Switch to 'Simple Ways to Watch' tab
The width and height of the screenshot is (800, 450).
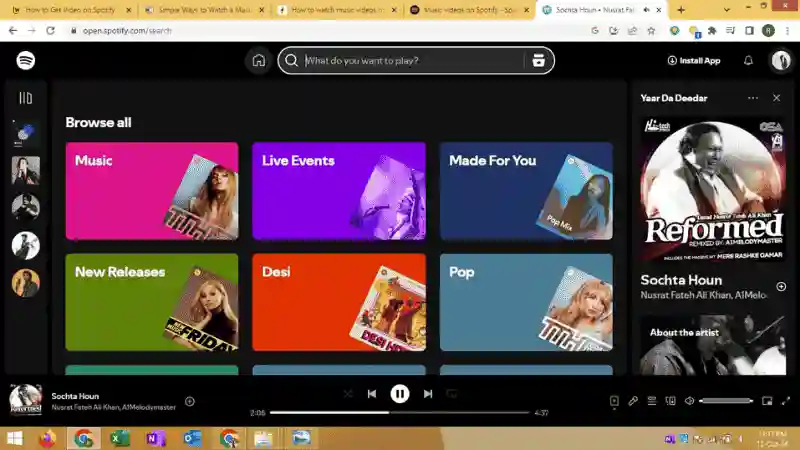coord(204,10)
